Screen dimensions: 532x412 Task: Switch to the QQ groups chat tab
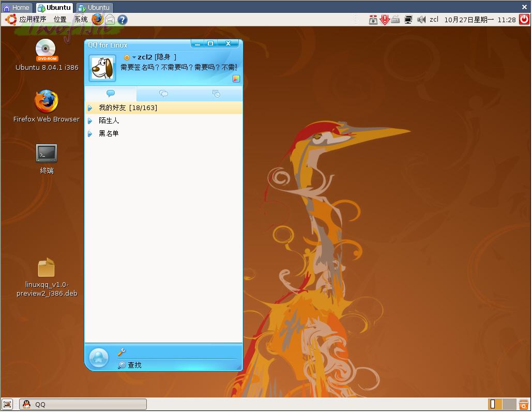tap(163, 94)
